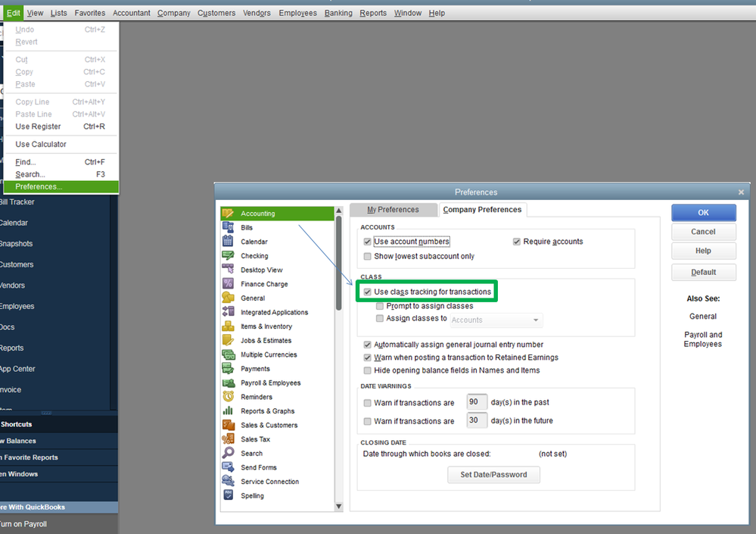The image size is (756, 534).
Task: Click the preferences list scroll up arrow
Action: pos(338,211)
